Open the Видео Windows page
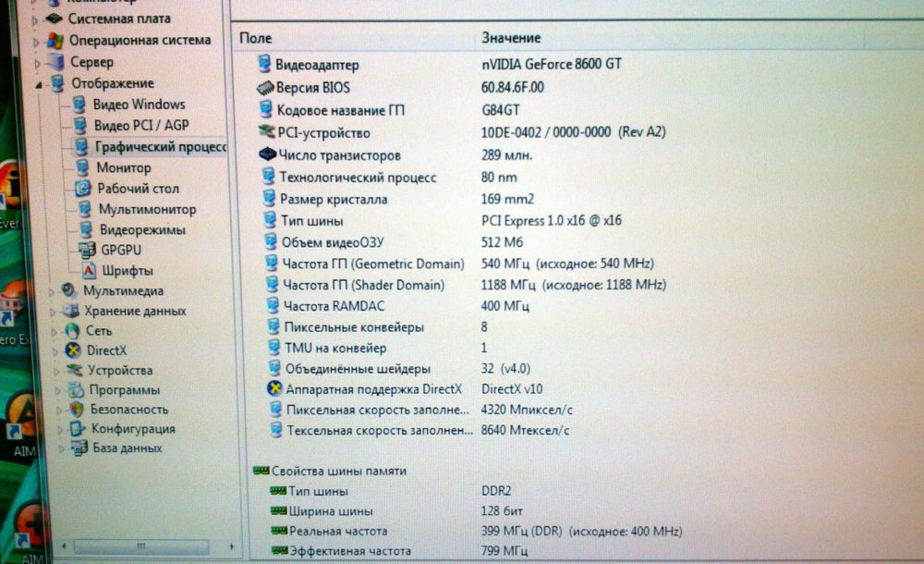This screenshot has width=924, height=564. coord(140,104)
